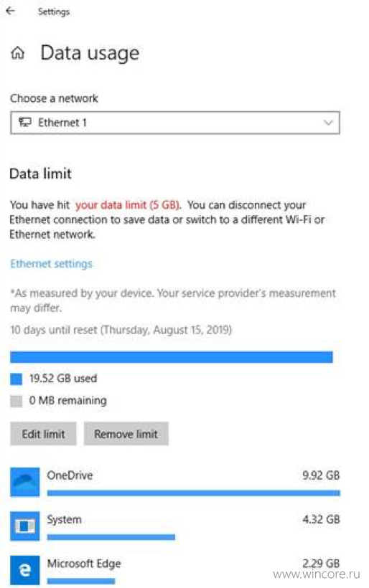The image size is (369, 588).
Task: Click the red data limit (5 GB) text
Action: pos(128,205)
